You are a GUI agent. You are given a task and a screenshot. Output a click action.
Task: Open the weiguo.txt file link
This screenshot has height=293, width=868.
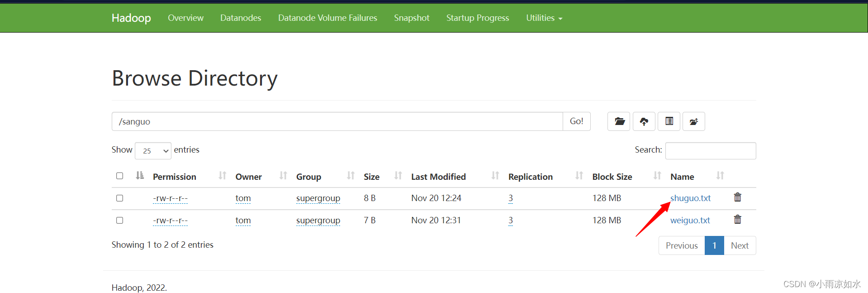click(x=690, y=221)
